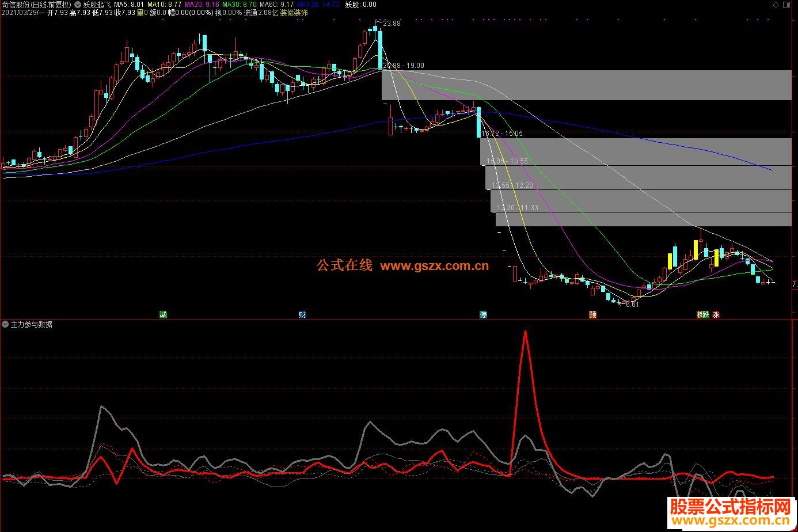Image resolution: width=798 pixels, height=532 pixels.
Task: Click the 13.55 - 12.20 gap zone label
Action: tap(512, 185)
